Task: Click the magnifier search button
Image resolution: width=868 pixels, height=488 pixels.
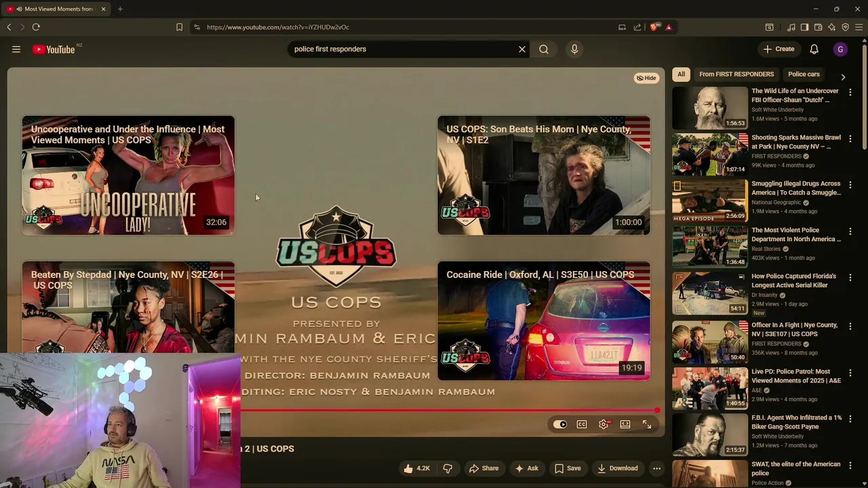Action: [x=544, y=49]
